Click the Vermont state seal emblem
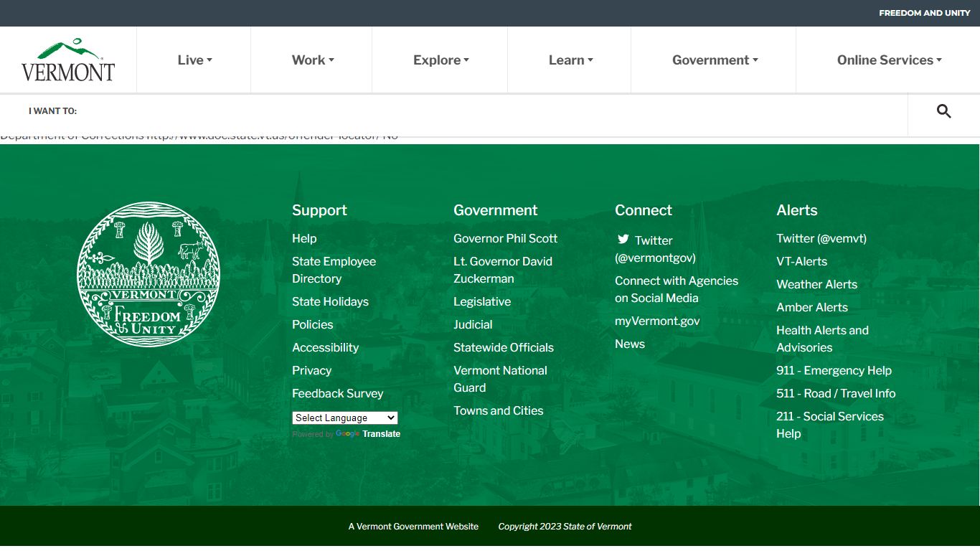Screen dimensions: 980x551 [149, 274]
